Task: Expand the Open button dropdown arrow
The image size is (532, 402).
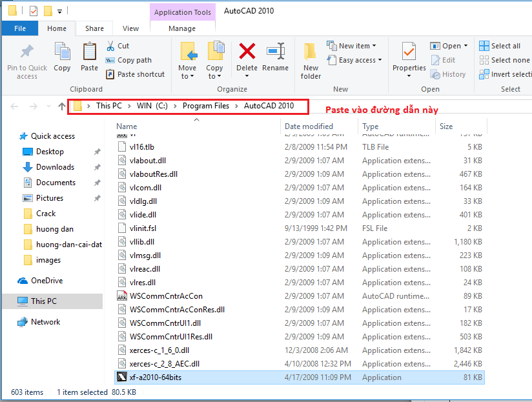Action: point(466,45)
